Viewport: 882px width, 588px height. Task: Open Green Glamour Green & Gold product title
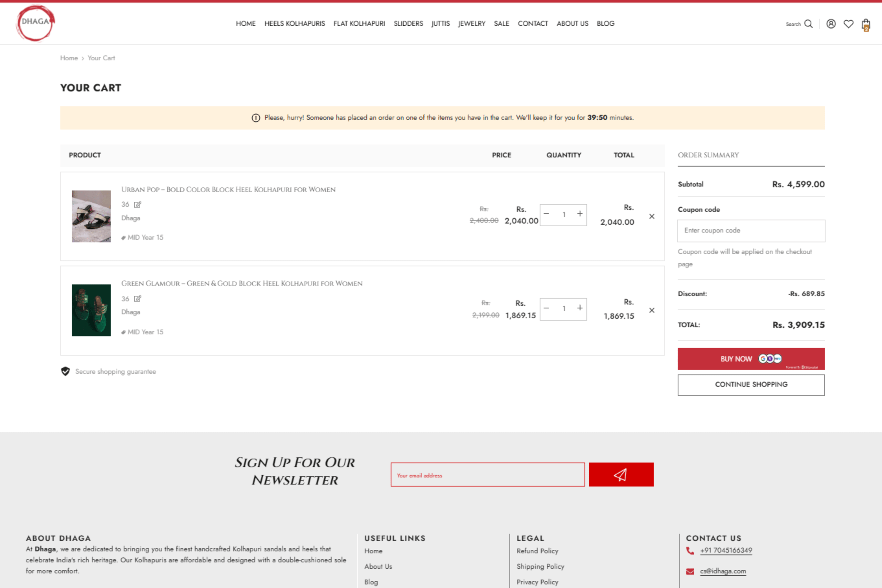242,283
